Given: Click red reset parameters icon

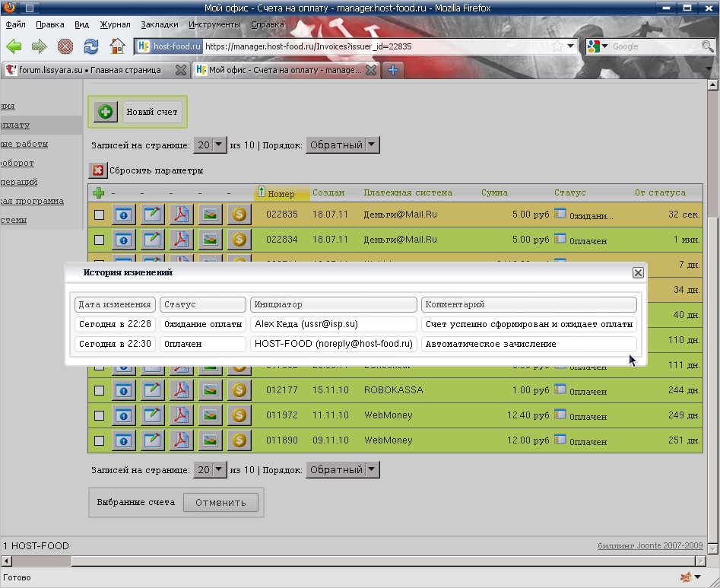Looking at the screenshot, I should click(x=98, y=170).
